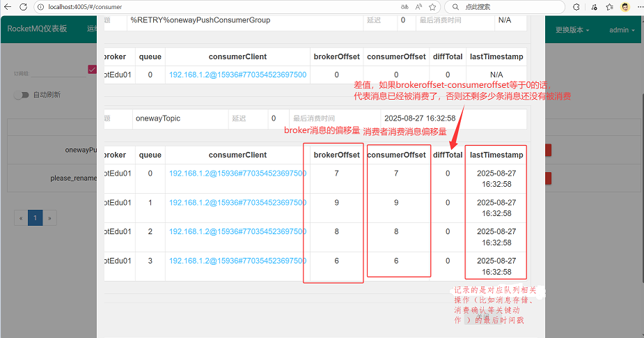Open the 更换版本 dropdown menu

pos(572,30)
